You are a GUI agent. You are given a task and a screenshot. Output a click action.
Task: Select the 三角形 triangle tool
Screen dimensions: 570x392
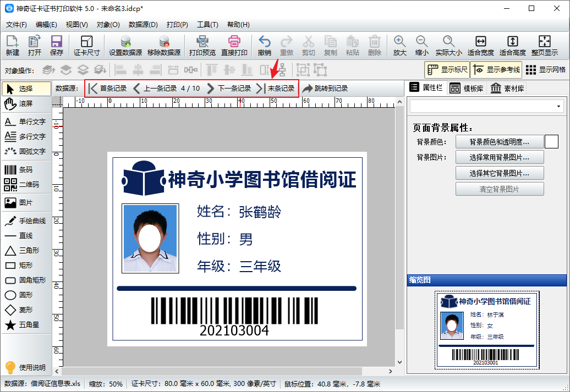(x=26, y=250)
